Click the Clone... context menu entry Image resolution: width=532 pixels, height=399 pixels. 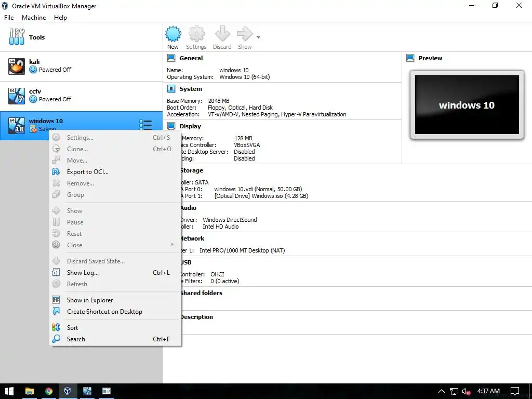(x=115, y=149)
